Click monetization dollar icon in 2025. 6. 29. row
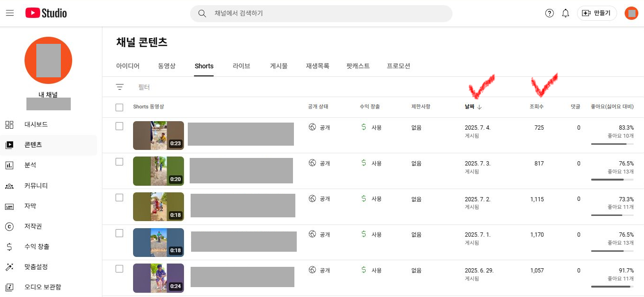 coord(363,270)
